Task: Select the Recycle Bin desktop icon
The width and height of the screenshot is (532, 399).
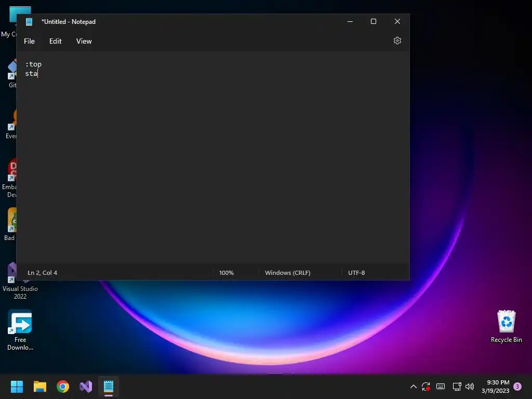Action: point(506,326)
